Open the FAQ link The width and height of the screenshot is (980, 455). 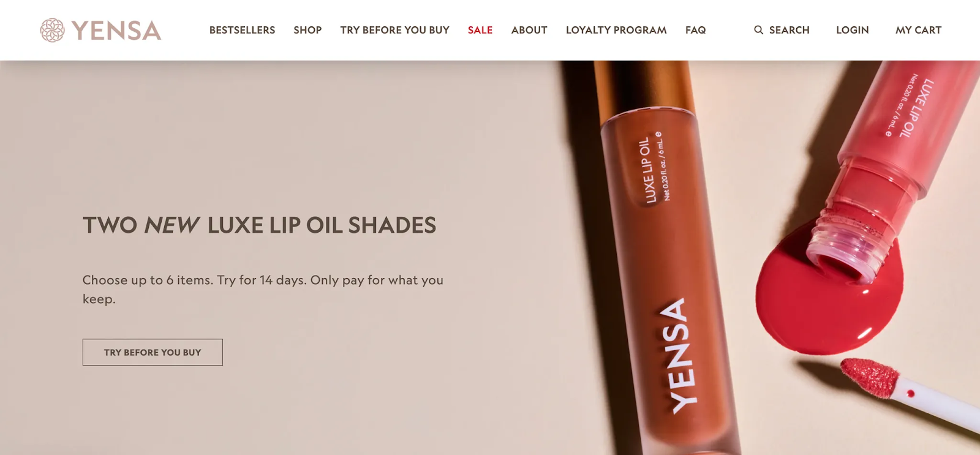point(695,30)
